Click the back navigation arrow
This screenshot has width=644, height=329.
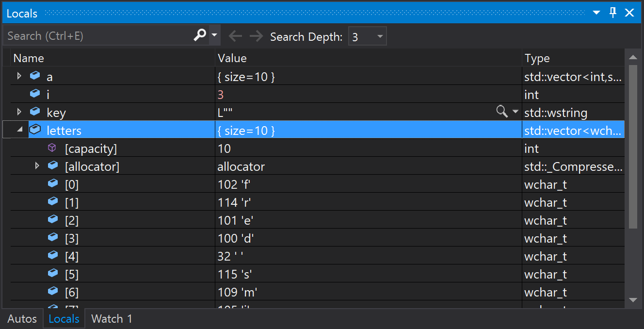(x=236, y=35)
